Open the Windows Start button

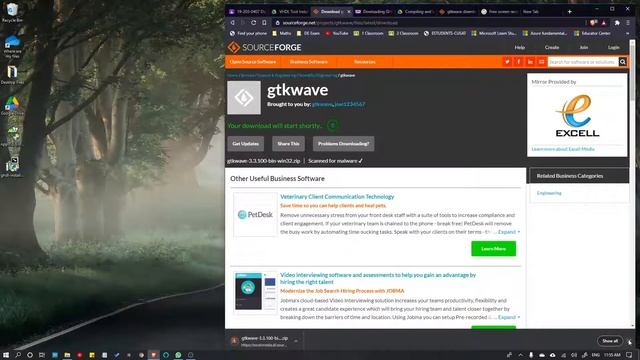6,355
